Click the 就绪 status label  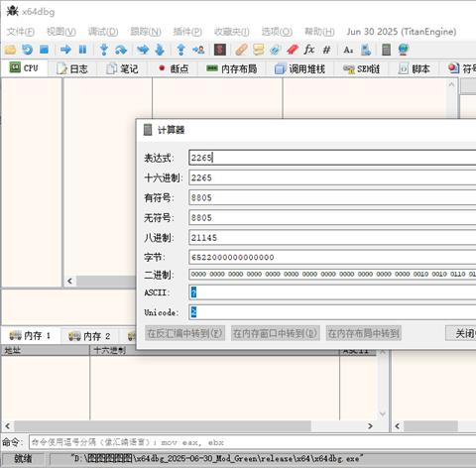(x=23, y=459)
